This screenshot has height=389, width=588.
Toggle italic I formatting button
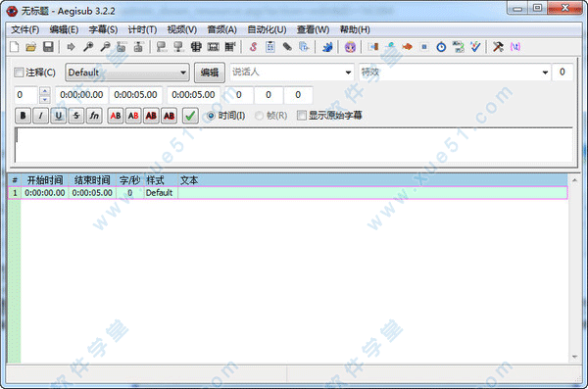click(x=40, y=116)
